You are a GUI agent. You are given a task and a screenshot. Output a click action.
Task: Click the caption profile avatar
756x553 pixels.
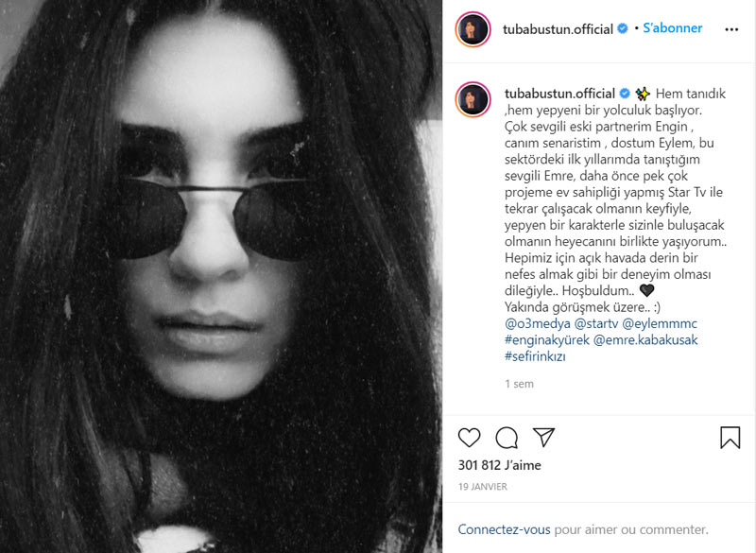click(473, 100)
